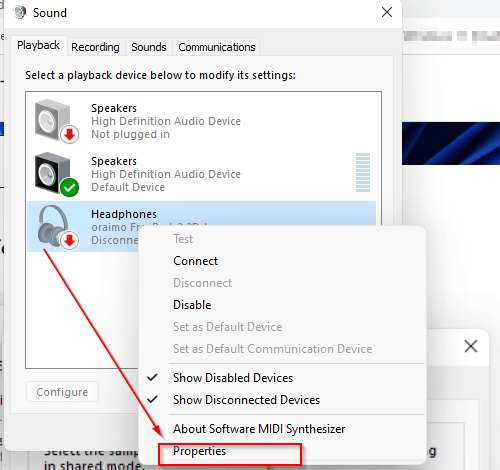Switch to the Recording tab
Viewport: 500px width, 470px height.
pos(95,47)
